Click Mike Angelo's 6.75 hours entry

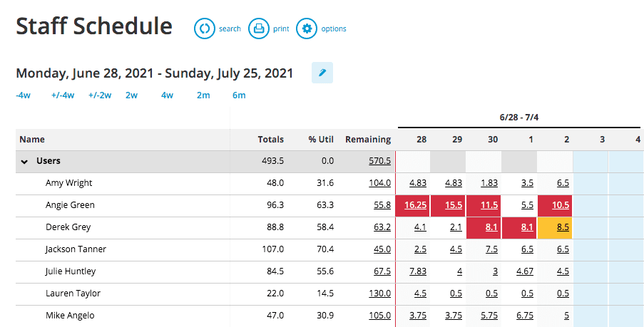pyautogui.click(x=523, y=316)
